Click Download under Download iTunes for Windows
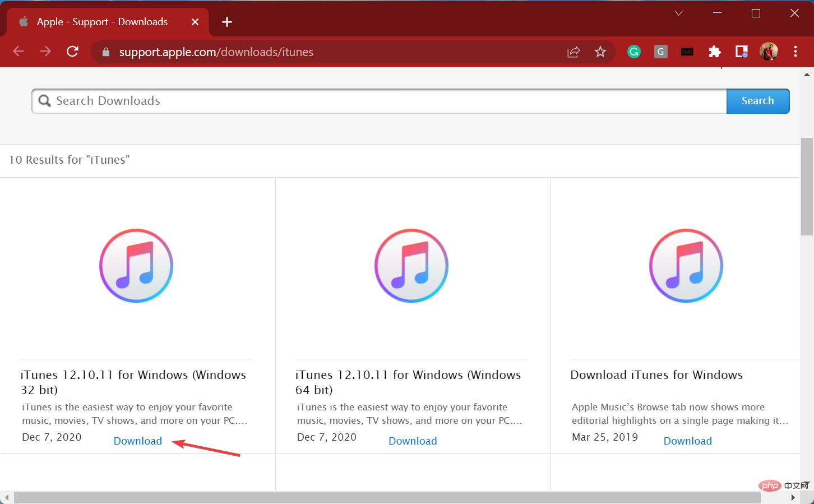814x504 pixels. click(688, 441)
